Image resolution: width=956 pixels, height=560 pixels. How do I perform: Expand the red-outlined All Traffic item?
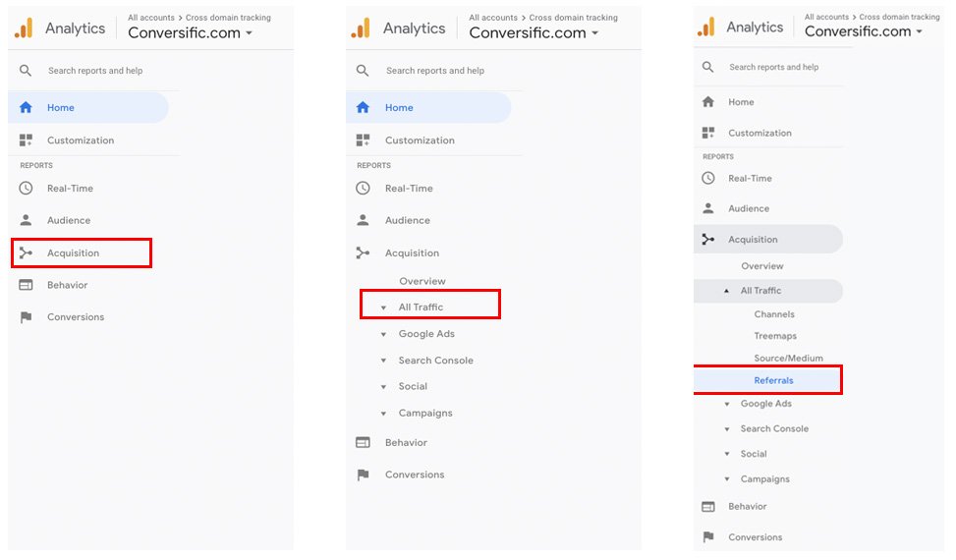click(383, 308)
